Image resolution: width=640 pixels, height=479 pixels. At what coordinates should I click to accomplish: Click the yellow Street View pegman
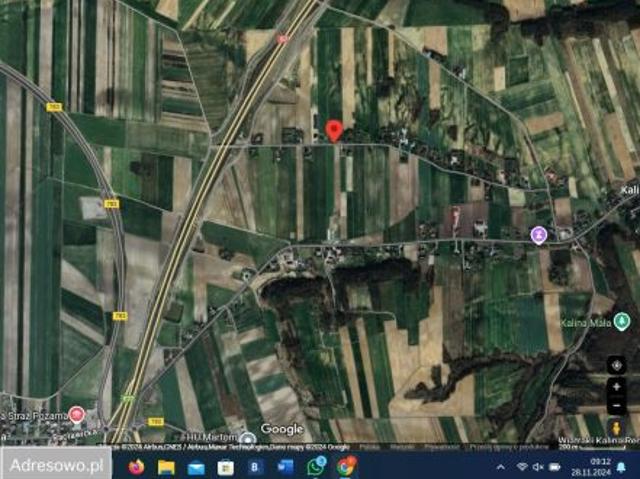pos(616,428)
